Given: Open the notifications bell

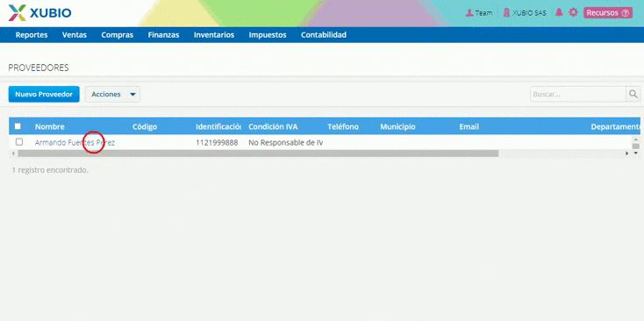Looking at the screenshot, I should [x=559, y=13].
